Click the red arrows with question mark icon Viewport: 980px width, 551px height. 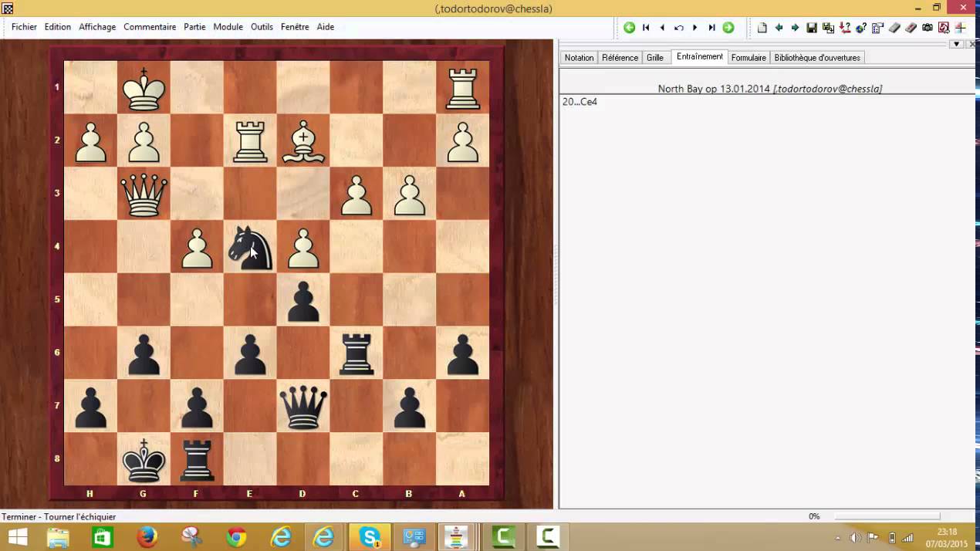click(845, 28)
